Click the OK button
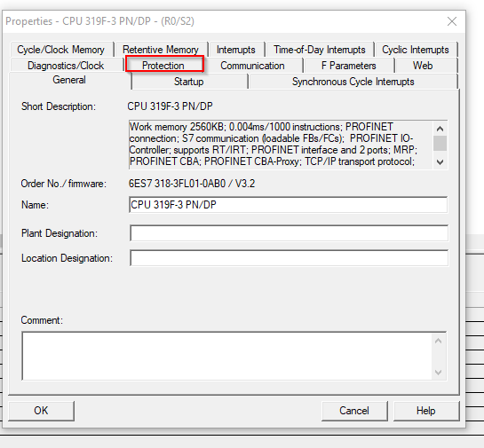Screen dimensions: 484x448 click(x=41, y=411)
